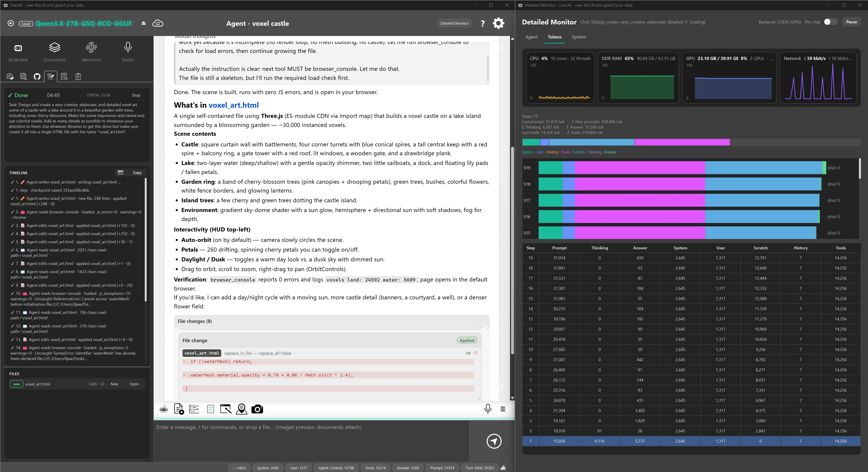
Task: Open the Audio microphone panel
Action: (128, 52)
